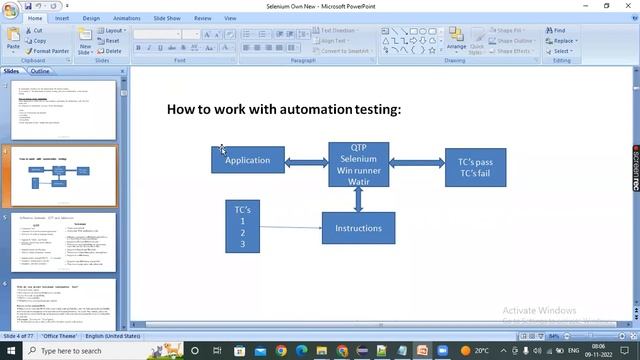The width and height of the screenshot is (640, 360).
Task: Toggle Bold formatting
Action: [138, 48]
